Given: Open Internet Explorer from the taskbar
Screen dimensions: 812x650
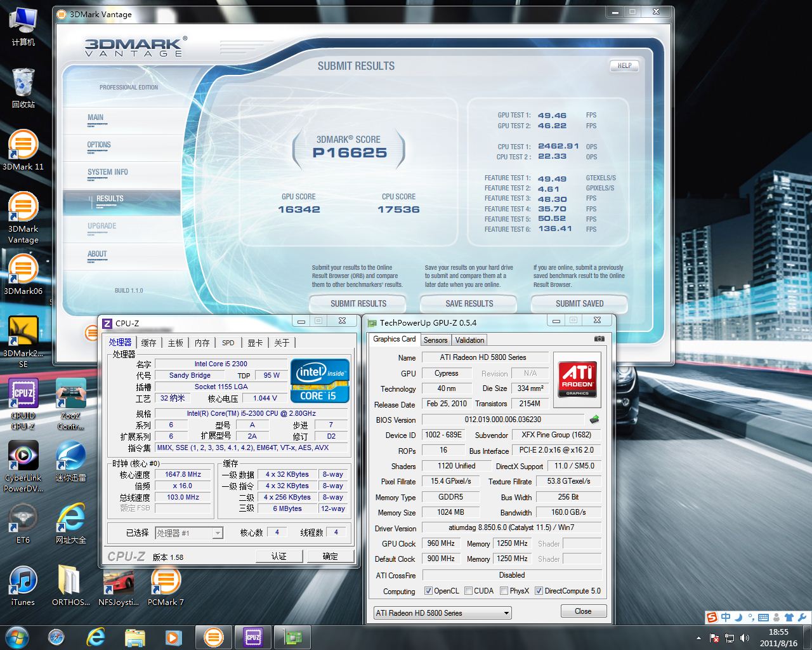Looking at the screenshot, I should 96,637.
